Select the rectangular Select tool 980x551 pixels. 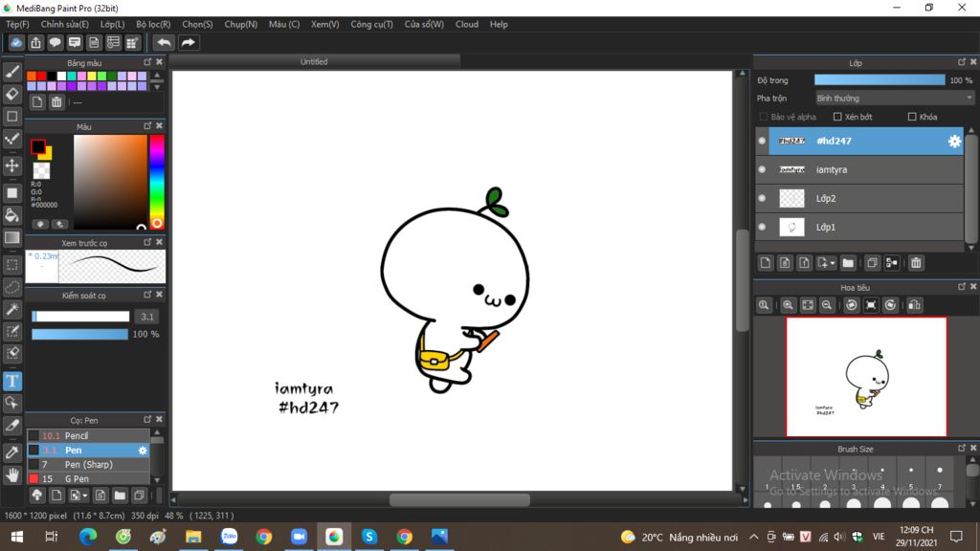[x=11, y=265]
